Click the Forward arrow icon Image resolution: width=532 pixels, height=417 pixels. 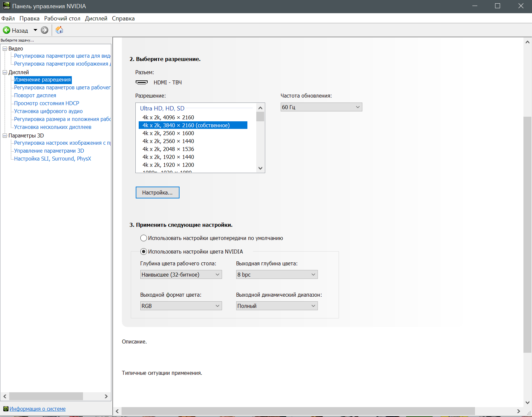44,30
